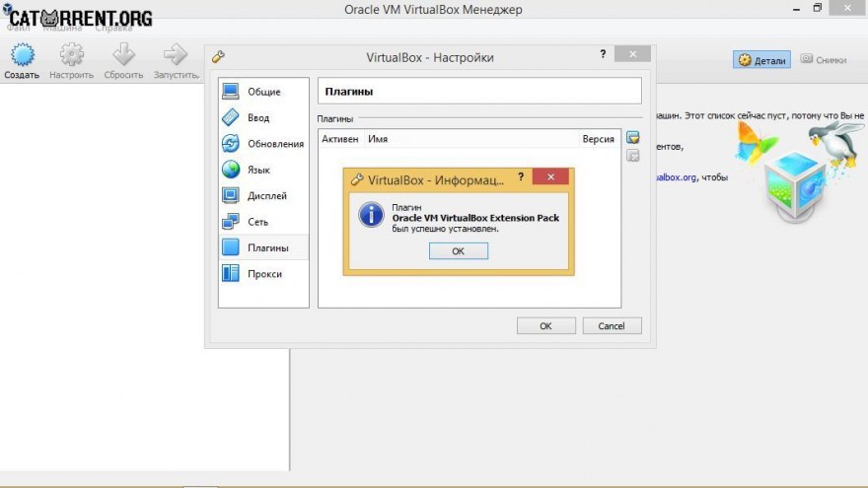Click the virtualbox.org hyperlink text
868x488 pixels.
(676, 177)
